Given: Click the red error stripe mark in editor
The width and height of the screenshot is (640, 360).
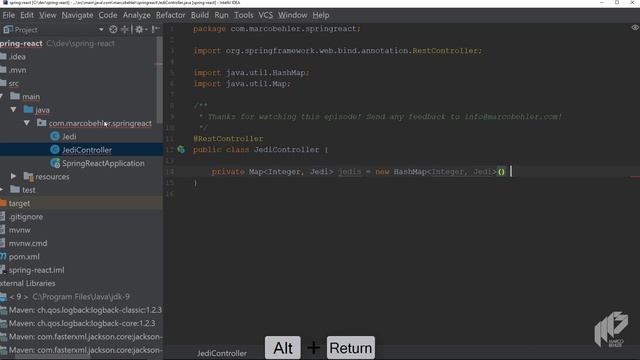Looking at the screenshot, I should tap(635, 177).
